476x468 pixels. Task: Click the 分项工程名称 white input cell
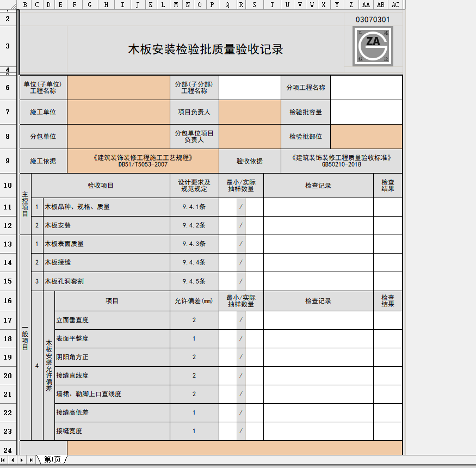pyautogui.click(x=367, y=88)
